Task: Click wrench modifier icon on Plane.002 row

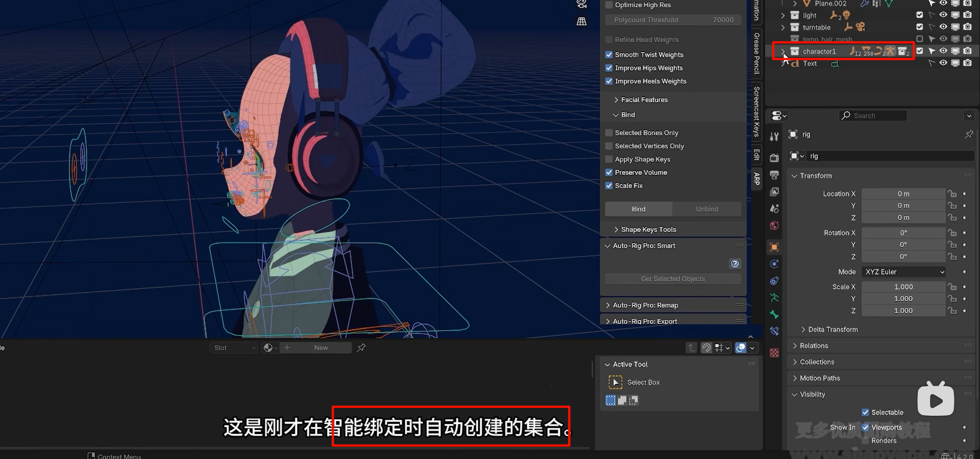Action: [x=864, y=4]
